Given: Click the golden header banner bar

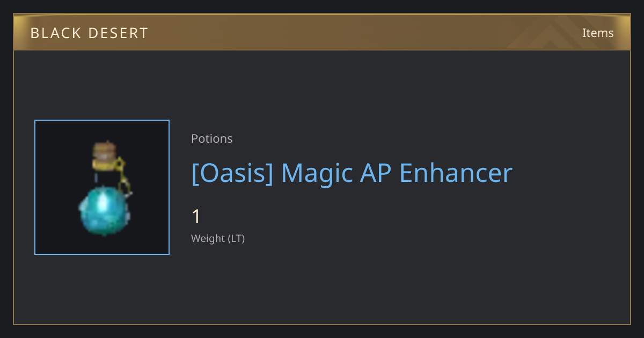Looking at the screenshot, I should click(x=322, y=32).
